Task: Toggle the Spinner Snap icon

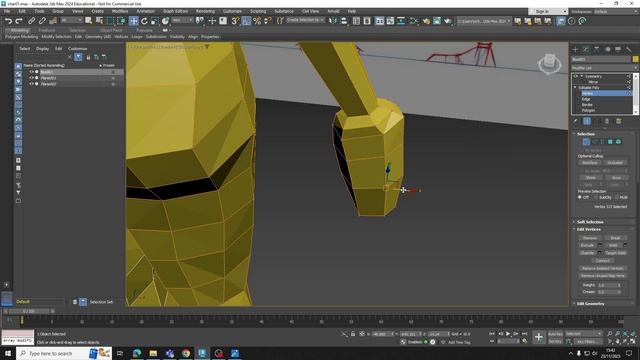Action: (x=268, y=20)
